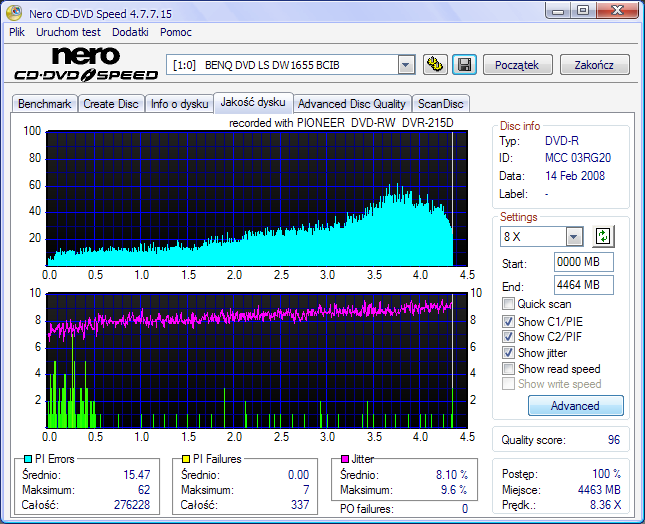The image size is (645, 524).
Task: Click the Jitter average 8.10 %
Action: tap(452, 475)
